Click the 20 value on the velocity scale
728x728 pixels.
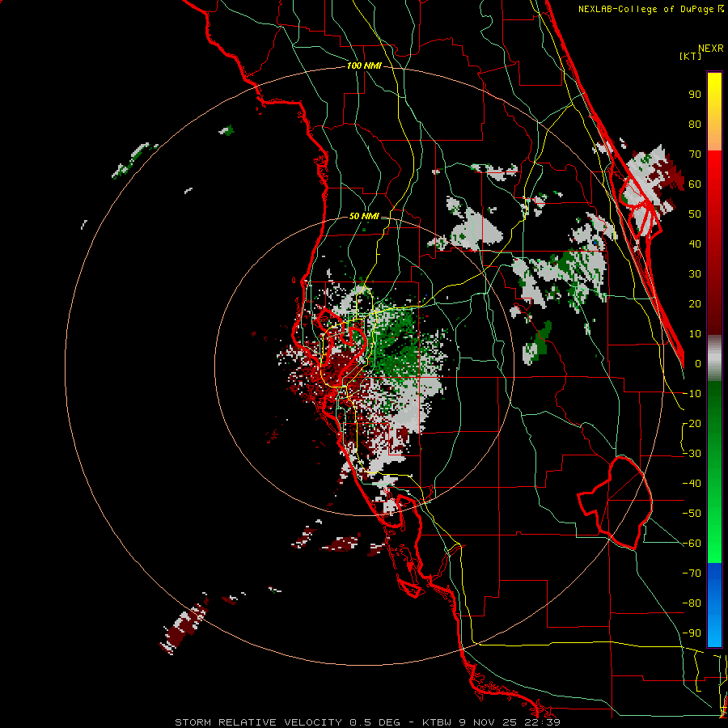695,303
